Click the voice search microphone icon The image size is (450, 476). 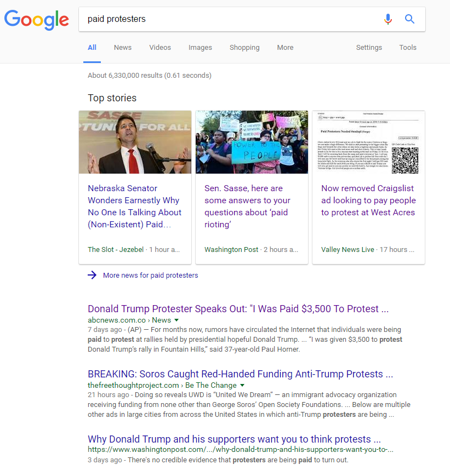tap(388, 19)
